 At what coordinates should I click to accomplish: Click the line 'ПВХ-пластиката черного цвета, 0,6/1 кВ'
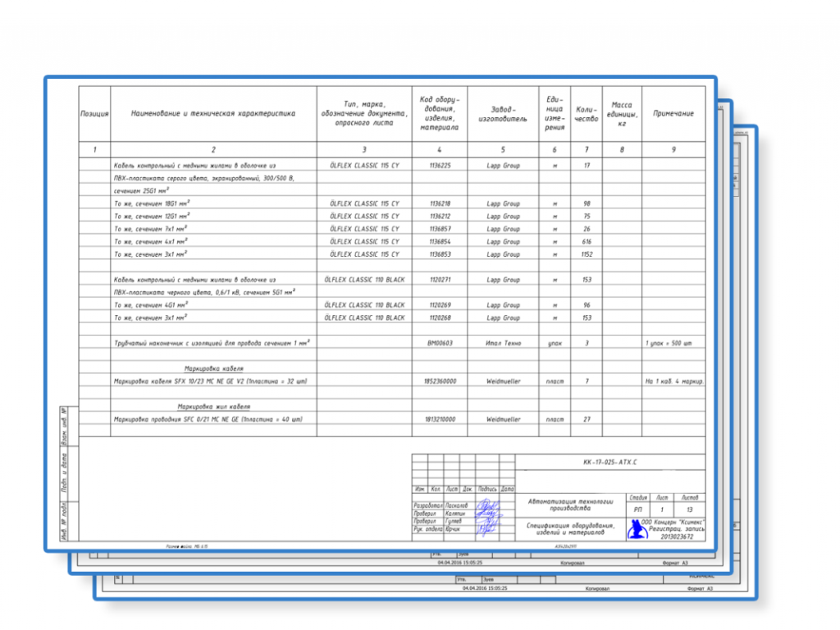tap(204, 292)
